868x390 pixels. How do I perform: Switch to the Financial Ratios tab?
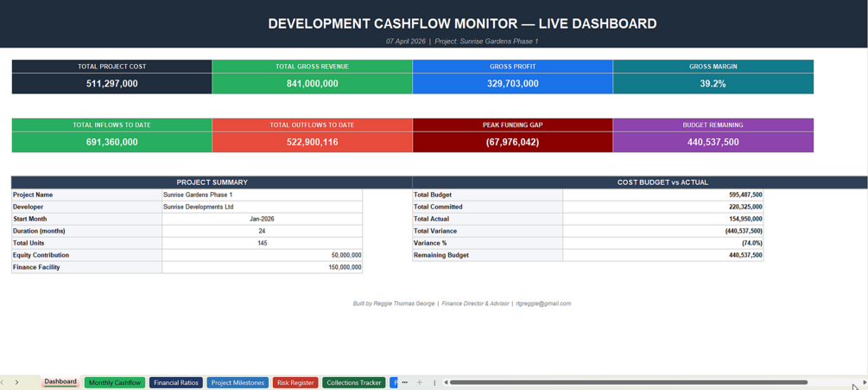pyautogui.click(x=175, y=383)
